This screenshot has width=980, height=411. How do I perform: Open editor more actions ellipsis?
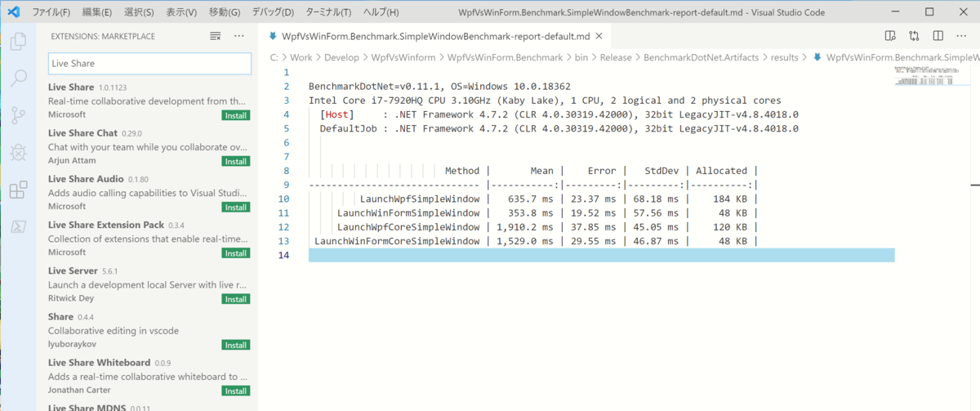click(962, 36)
